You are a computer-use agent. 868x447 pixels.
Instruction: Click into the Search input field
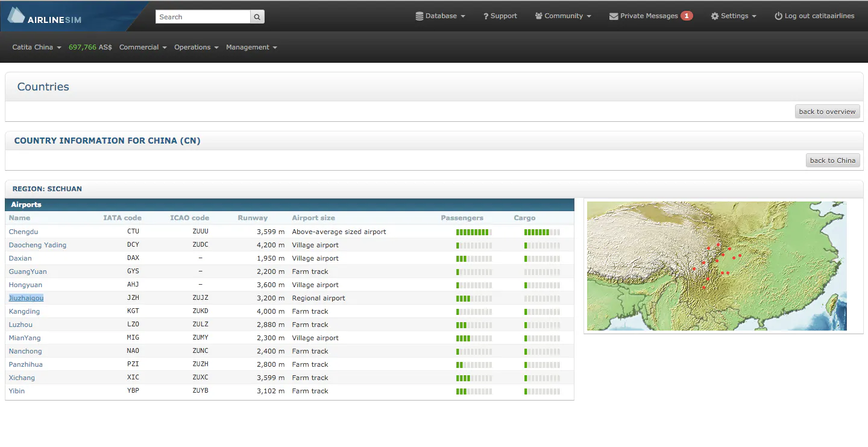[x=203, y=17]
